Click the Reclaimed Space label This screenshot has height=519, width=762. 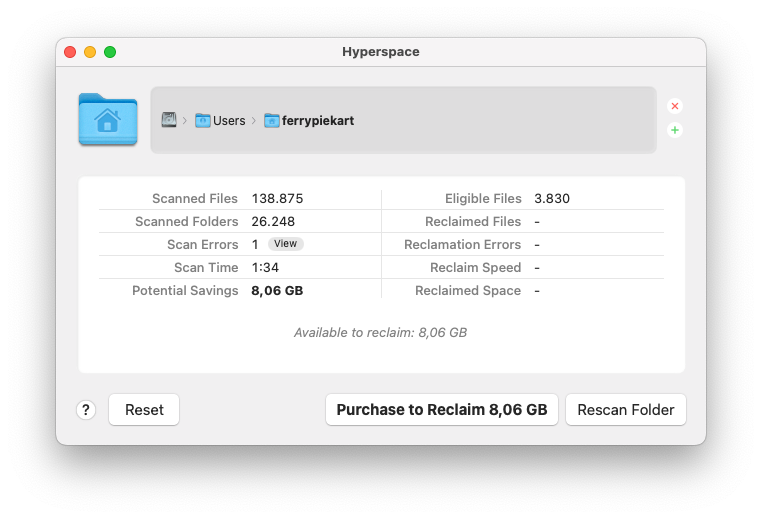point(468,291)
